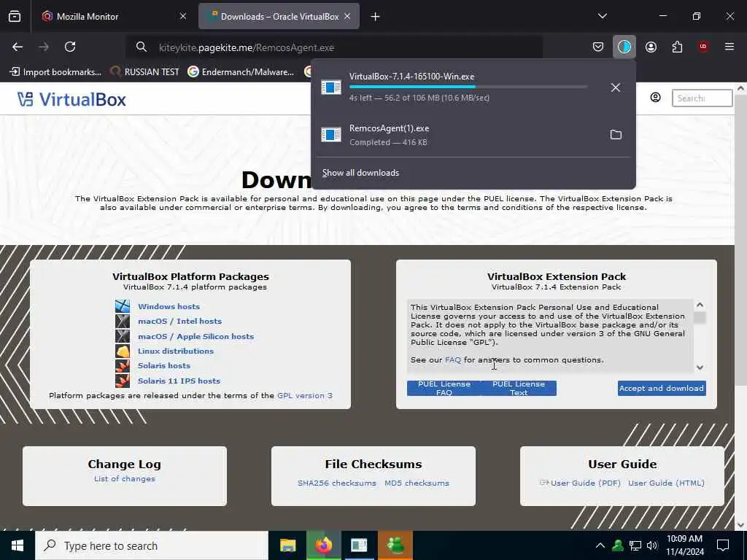The height and width of the screenshot is (560, 747).
Task: Open the Firefox account icon
Action: pos(651,47)
